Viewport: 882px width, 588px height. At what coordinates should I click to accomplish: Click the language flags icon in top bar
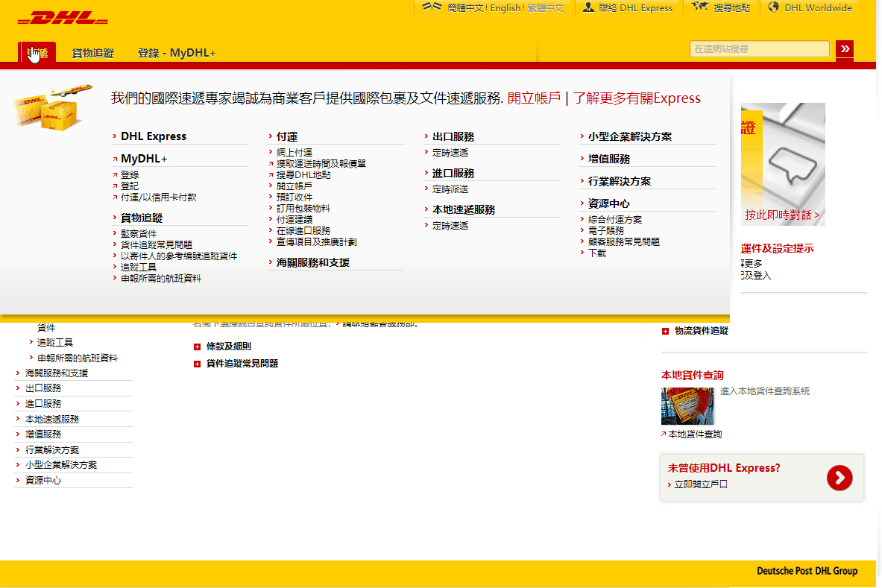[x=432, y=7]
